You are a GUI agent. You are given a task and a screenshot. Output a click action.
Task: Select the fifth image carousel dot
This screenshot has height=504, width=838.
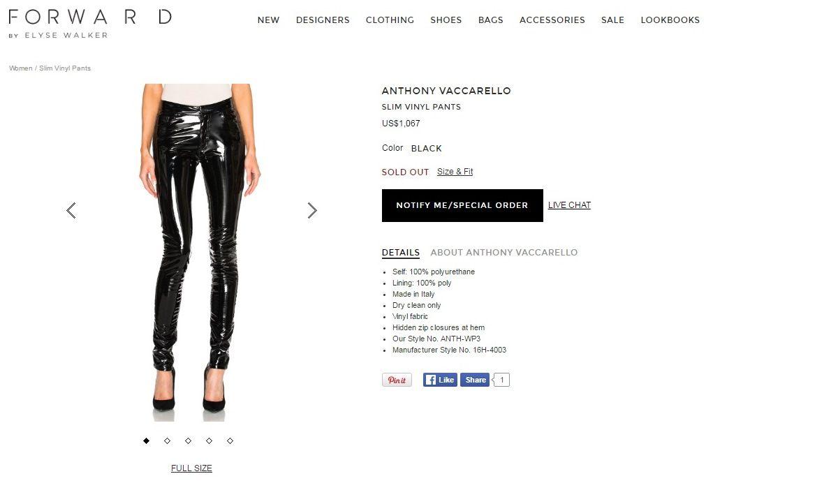click(230, 440)
